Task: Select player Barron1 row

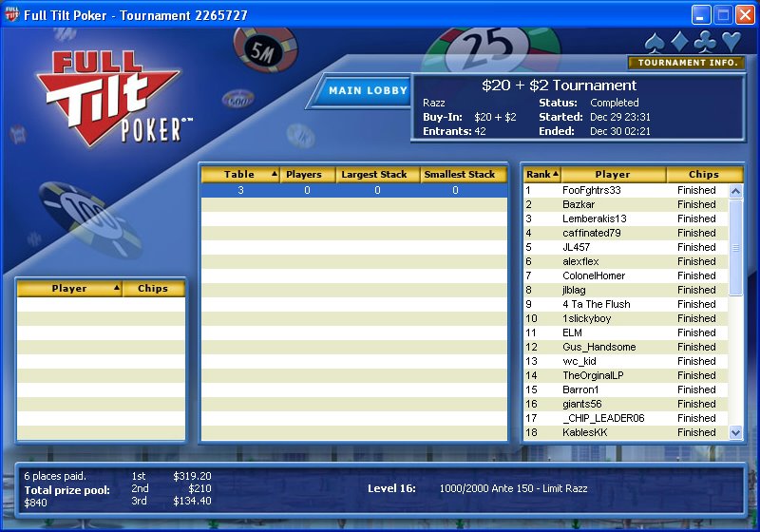Action: (626, 389)
